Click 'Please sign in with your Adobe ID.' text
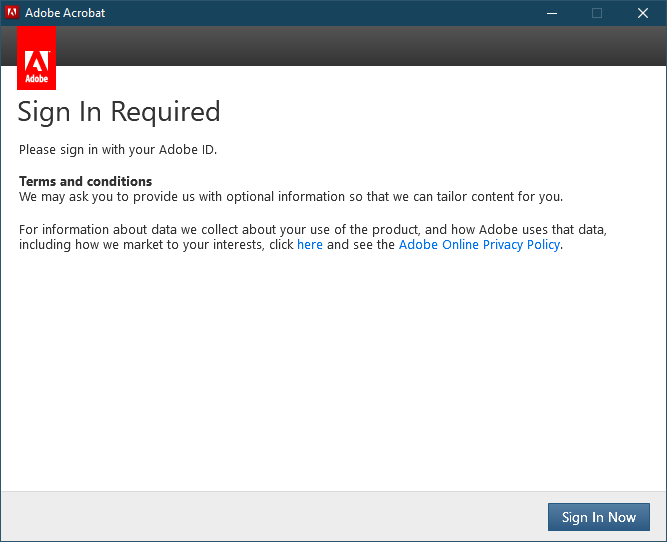Image resolution: width=667 pixels, height=542 pixels. pos(118,150)
